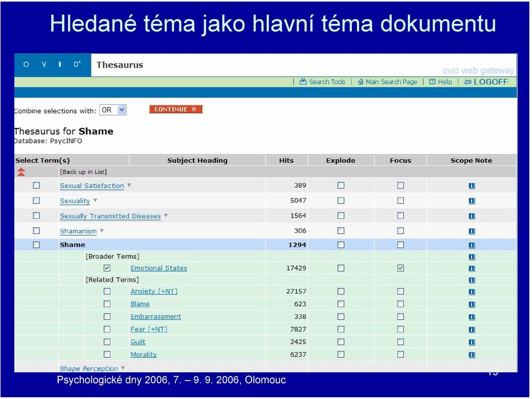Enable Explode for Sexually Transmitted Diseases
The image size is (532, 399).
[341, 216]
